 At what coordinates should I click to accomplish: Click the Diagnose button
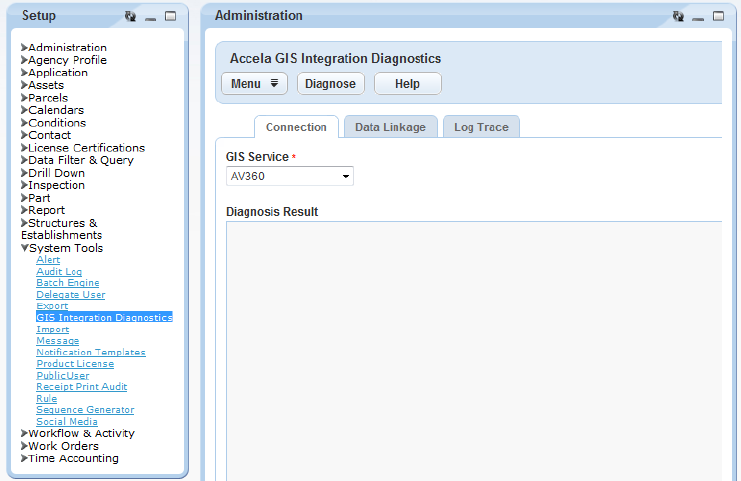[330, 84]
